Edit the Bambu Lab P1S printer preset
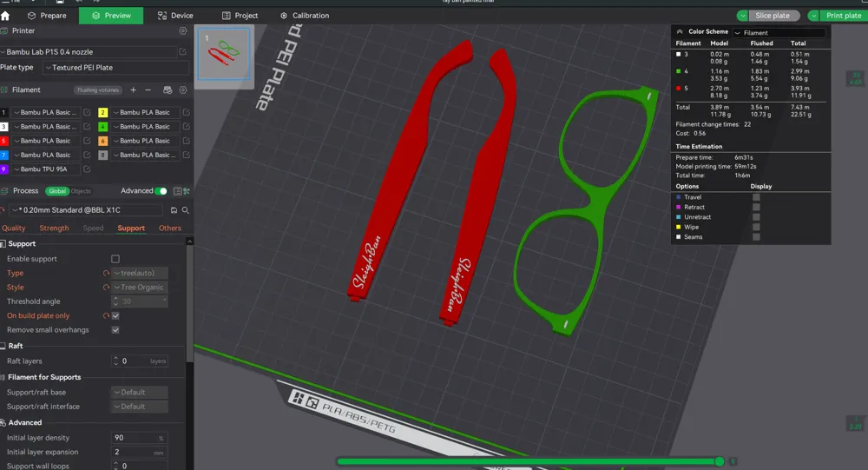 pos(182,51)
